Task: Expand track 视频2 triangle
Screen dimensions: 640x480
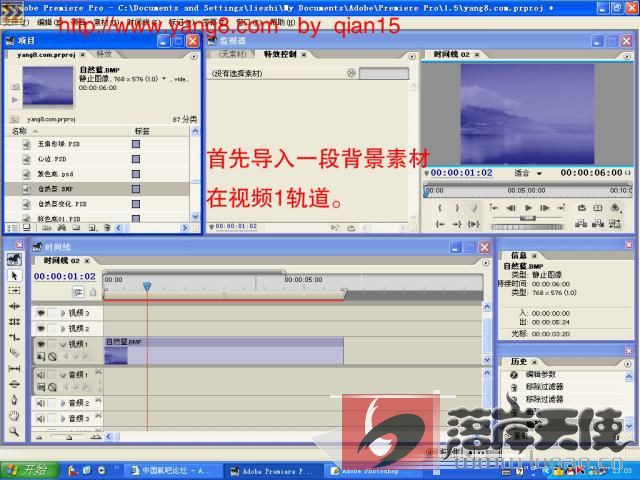Action: [63, 328]
